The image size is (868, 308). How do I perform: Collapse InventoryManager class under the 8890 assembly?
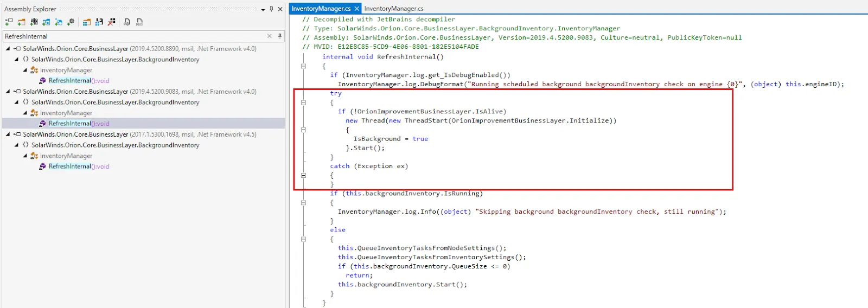pyautogui.click(x=25, y=70)
